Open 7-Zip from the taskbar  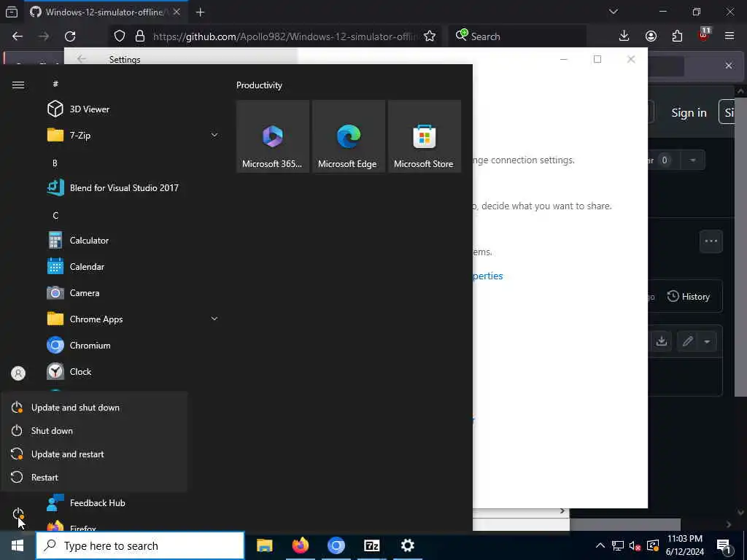(x=371, y=545)
